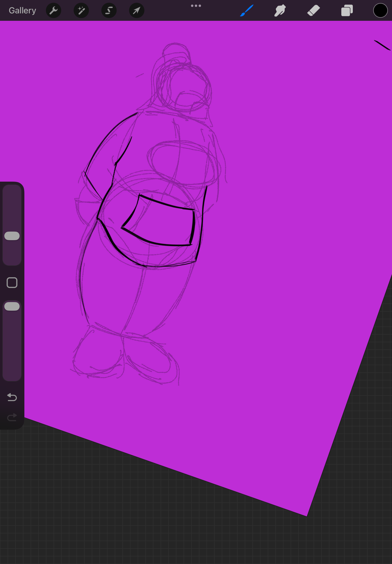Select the Smudge tool
The image size is (392, 564).
point(280,11)
